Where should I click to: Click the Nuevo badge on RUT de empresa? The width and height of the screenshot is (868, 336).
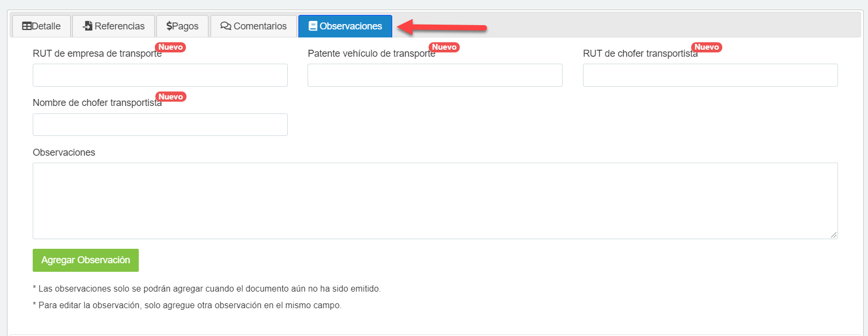[x=170, y=47]
